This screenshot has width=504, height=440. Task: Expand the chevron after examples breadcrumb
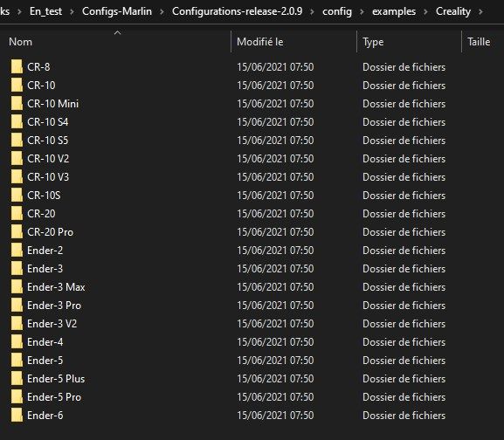tap(425, 12)
